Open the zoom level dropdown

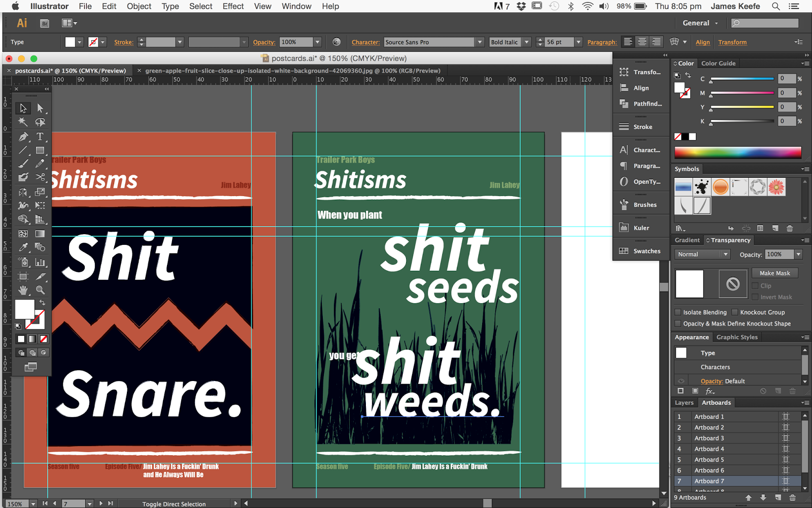(x=33, y=504)
